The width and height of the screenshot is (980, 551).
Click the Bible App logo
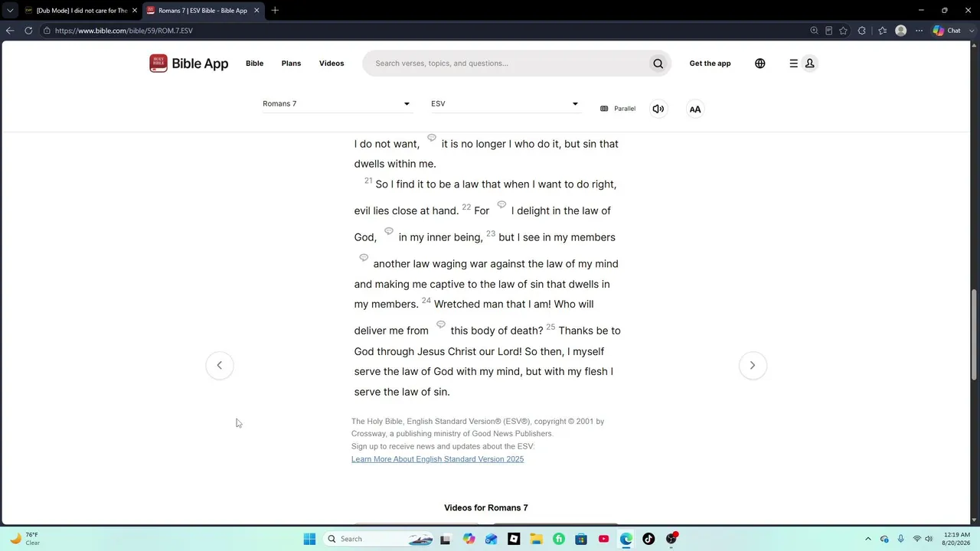[188, 64]
